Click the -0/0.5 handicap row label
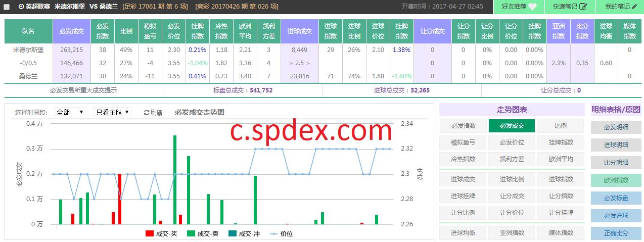 point(28,63)
